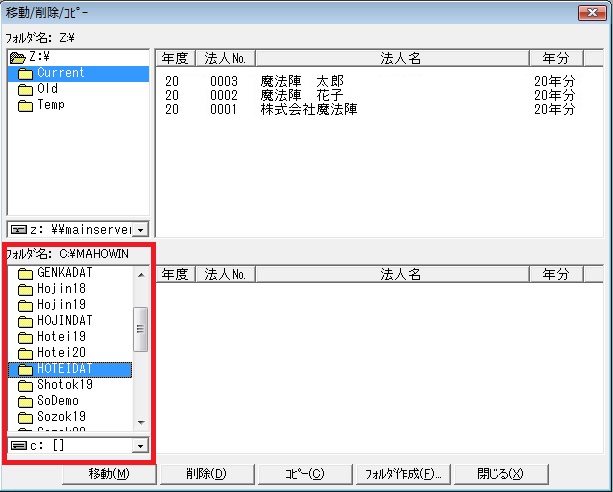Select the 魔法陣 太郎 row
The width and height of the screenshot is (613, 492).
[301, 79]
